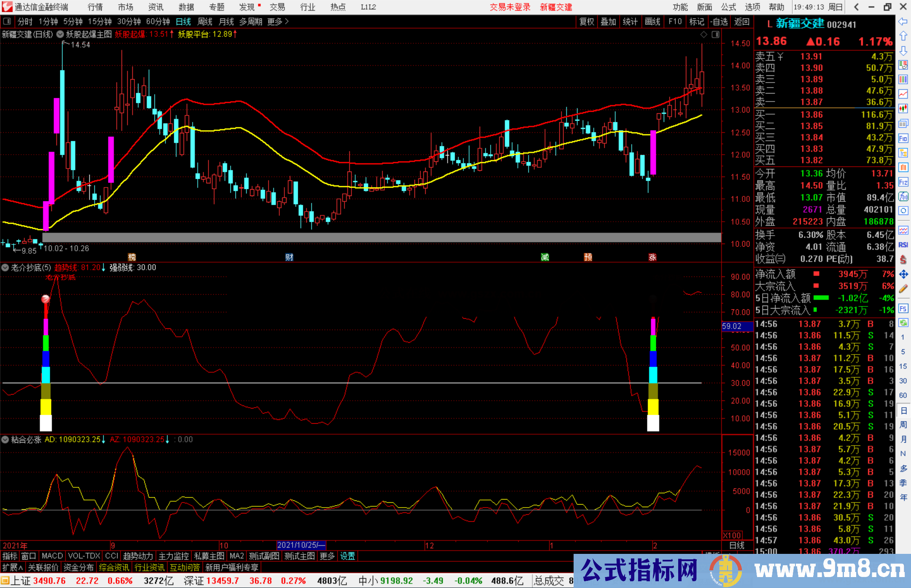The width and height of the screenshot is (911, 588).
Task: Toggle the 老介抄底 indicator circle button
Action: (x=5, y=267)
